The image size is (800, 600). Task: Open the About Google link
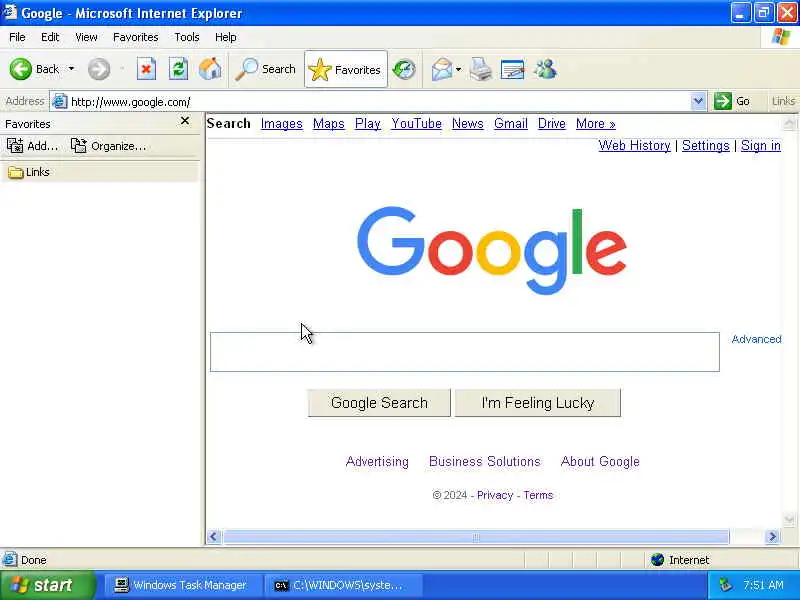600,461
